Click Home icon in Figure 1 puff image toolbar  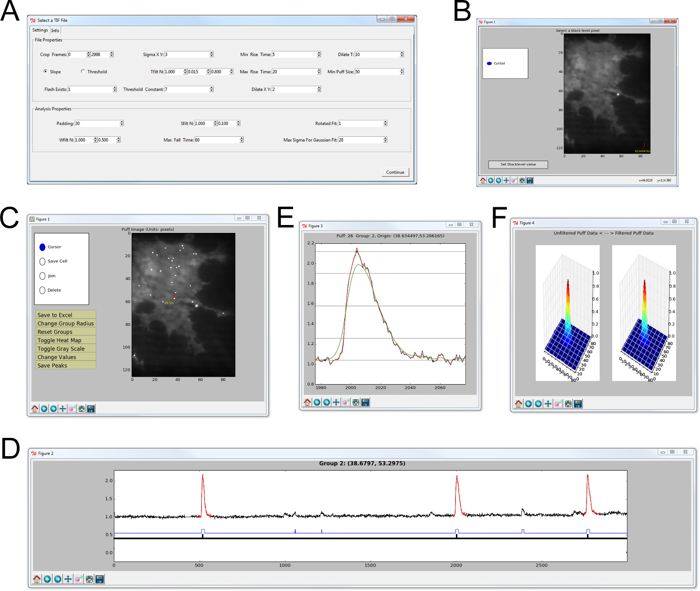coord(35,409)
